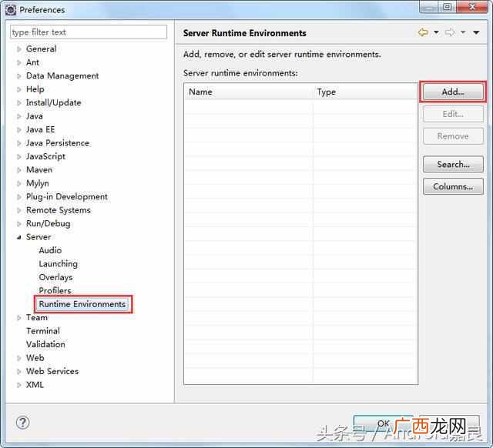
Task: Select Run/Debug preferences
Action: click(x=49, y=224)
